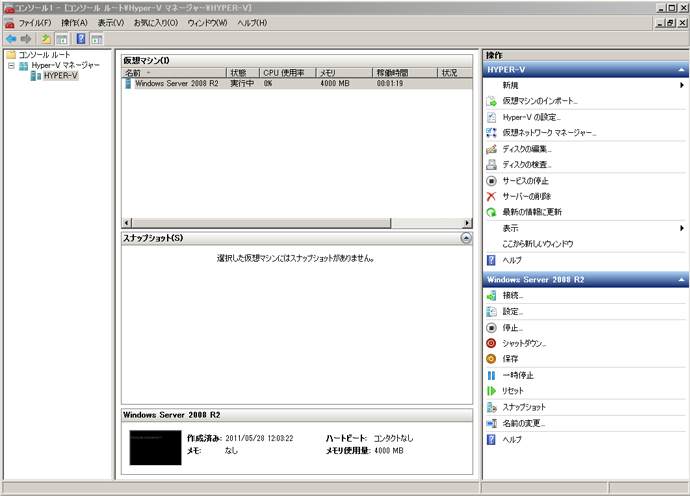Click the green 最新の情報に更新 refresh icon
The width and height of the screenshot is (690, 496).
click(x=492, y=212)
